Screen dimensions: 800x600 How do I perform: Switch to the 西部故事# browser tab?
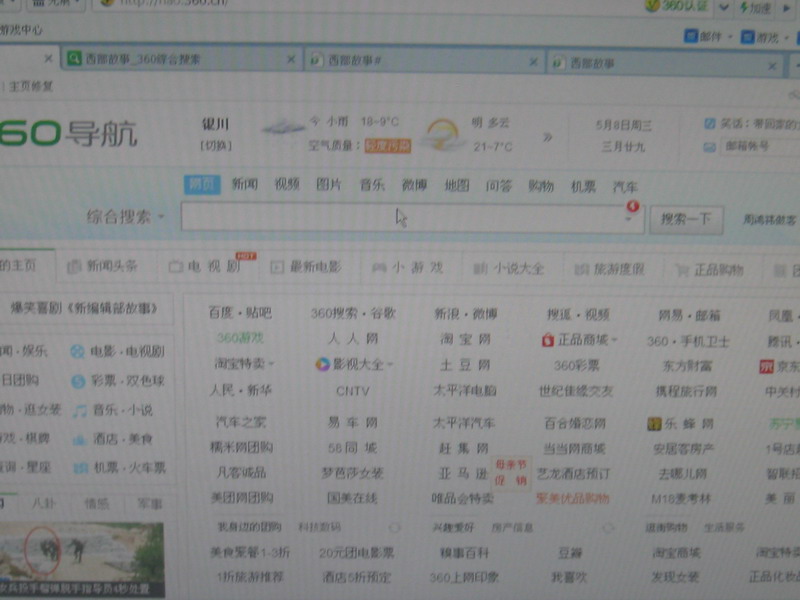(424, 61)
